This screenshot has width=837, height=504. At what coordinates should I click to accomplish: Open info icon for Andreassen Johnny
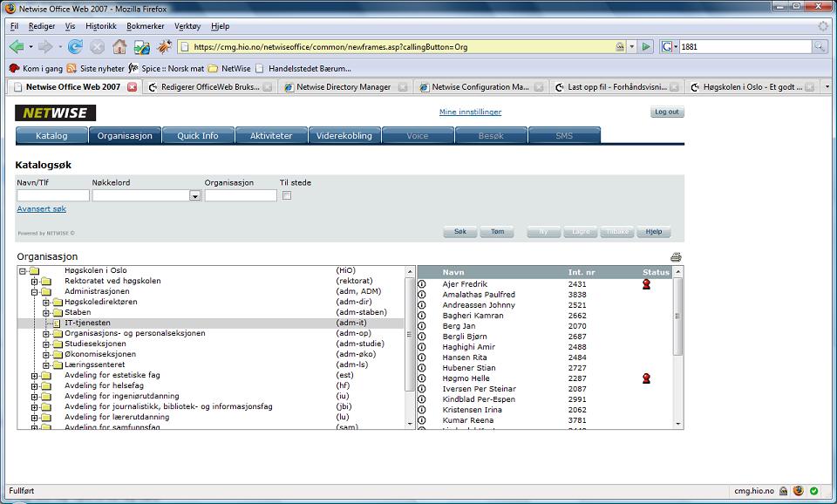click(422, 305)
